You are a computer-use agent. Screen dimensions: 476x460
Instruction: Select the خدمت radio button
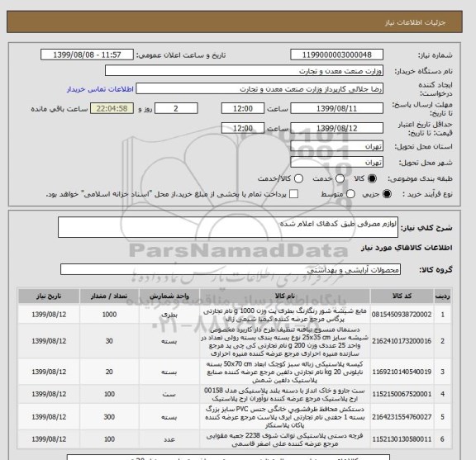click(340, 178)
